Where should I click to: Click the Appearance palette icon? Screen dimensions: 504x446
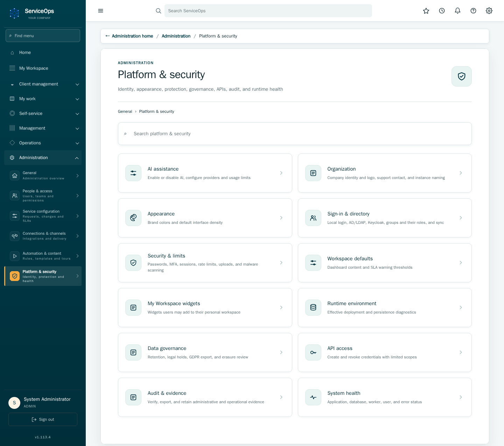133,218
